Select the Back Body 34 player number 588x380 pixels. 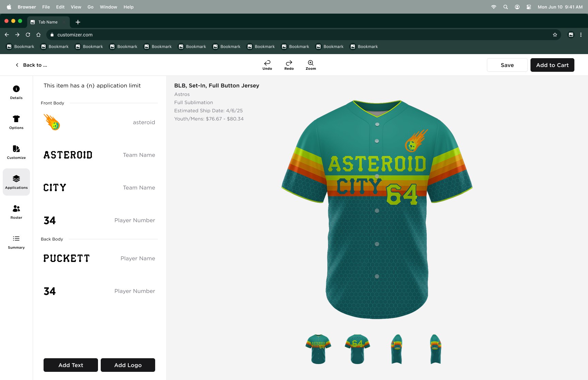(99, 291)
